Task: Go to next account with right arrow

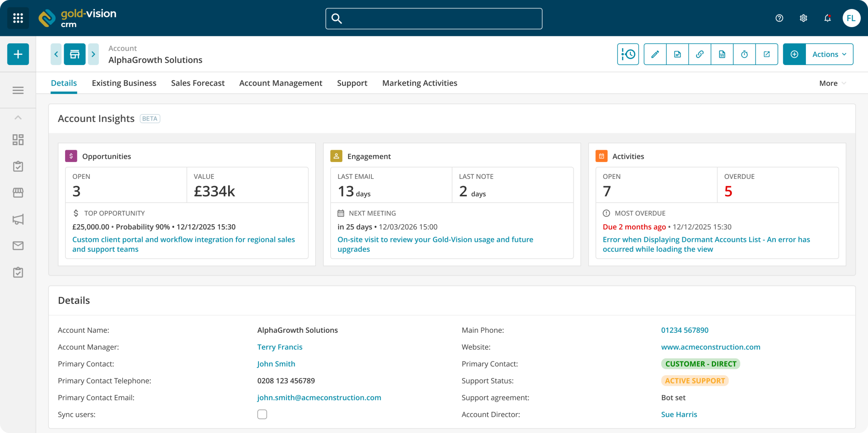Action: coord(93,54)
